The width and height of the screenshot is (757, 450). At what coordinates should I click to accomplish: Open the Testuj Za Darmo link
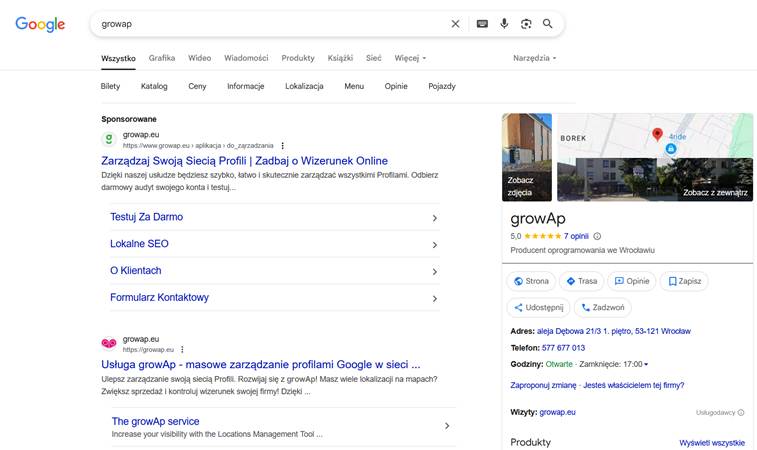pyautogui.click(x=146, y=217)
